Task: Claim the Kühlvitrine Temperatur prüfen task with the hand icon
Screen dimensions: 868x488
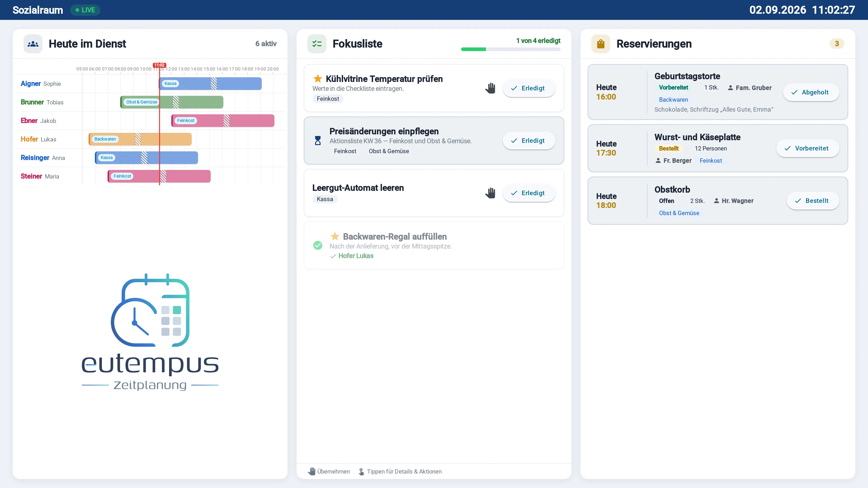Action: [x=490, y=88]
